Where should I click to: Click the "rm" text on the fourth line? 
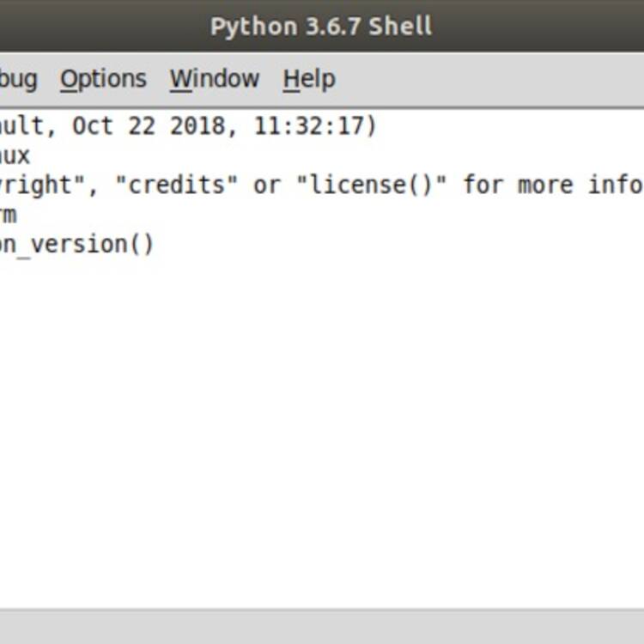point(9,216)
